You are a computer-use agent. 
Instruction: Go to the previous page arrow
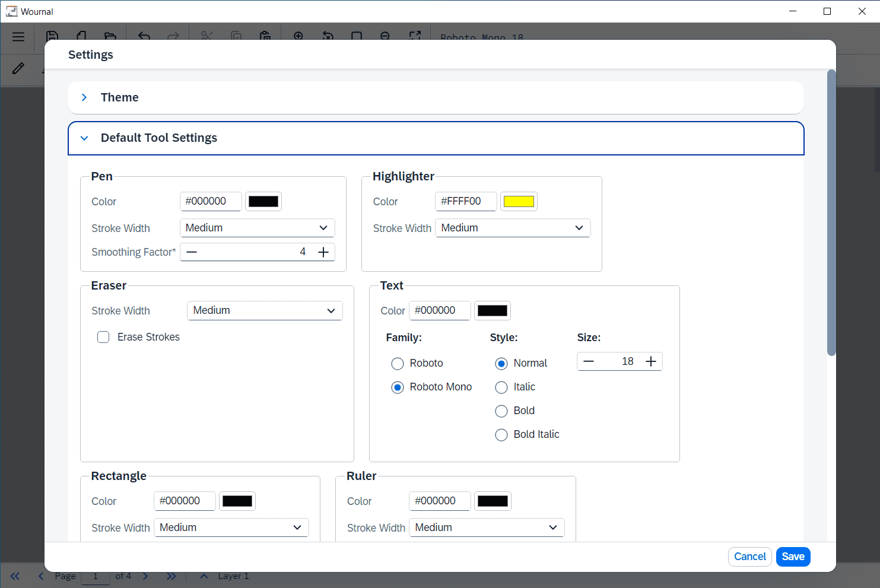[41, 576]
